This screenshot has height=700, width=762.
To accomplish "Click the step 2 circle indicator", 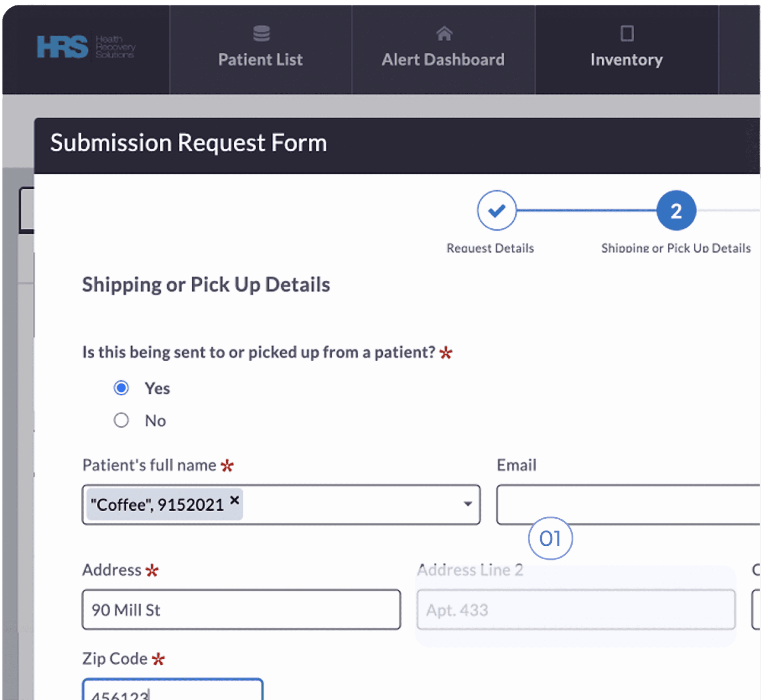I will pyautogui.click(x=676, y=210).
